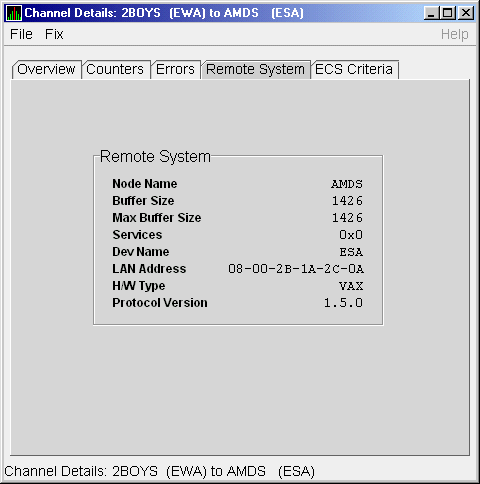Screen dimensions: 480x484
Task: Select the Remote System tab
Action: click(255, 69)
